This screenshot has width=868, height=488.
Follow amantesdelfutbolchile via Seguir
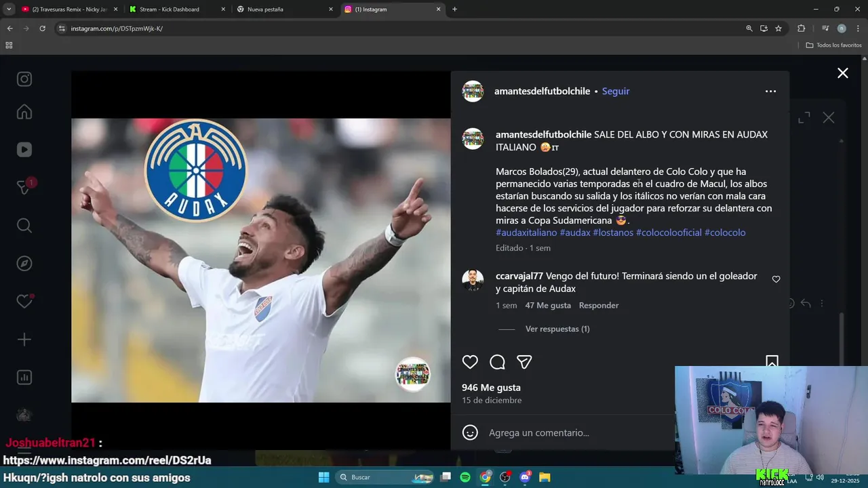616,91
